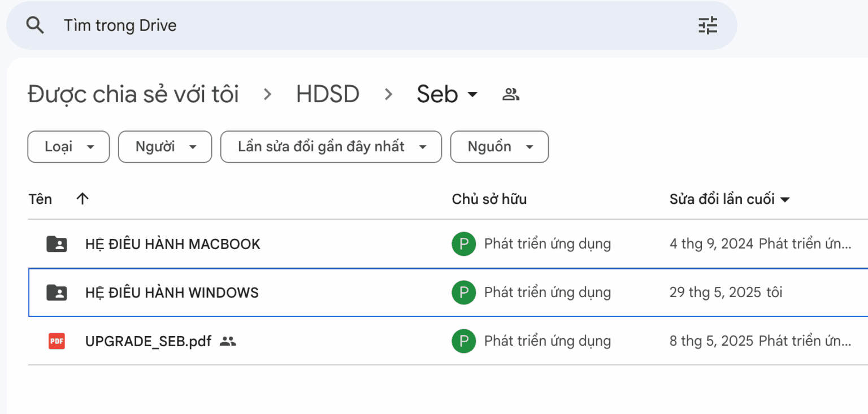Click the people-sharing icon next to Seb
Image resolution: width=868 pixels, height=414 pixels.
510,94
